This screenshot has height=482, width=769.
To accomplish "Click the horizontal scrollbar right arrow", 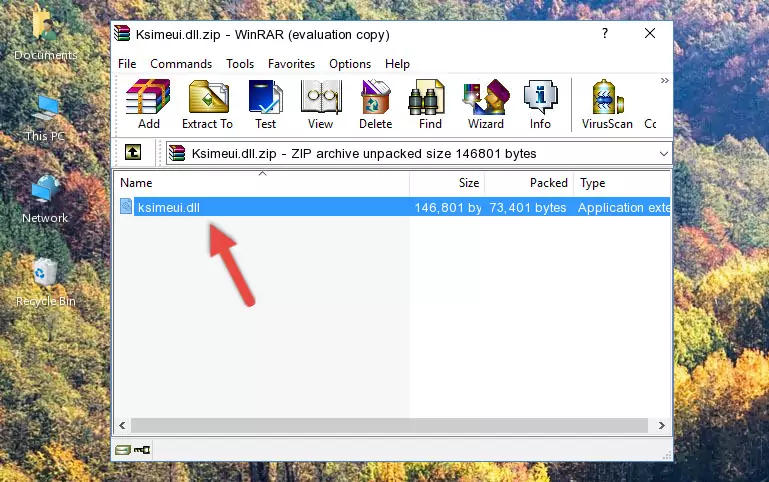I will [662, 425].
